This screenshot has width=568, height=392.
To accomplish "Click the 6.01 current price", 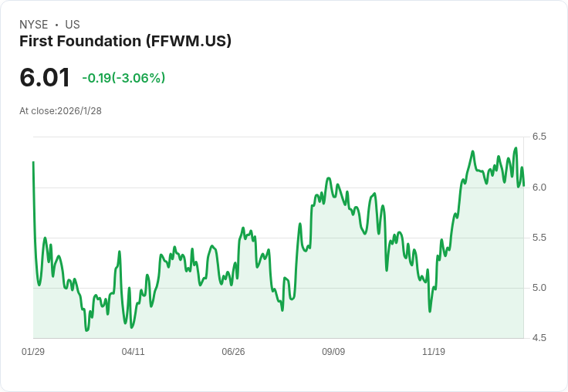I will 45,77.
